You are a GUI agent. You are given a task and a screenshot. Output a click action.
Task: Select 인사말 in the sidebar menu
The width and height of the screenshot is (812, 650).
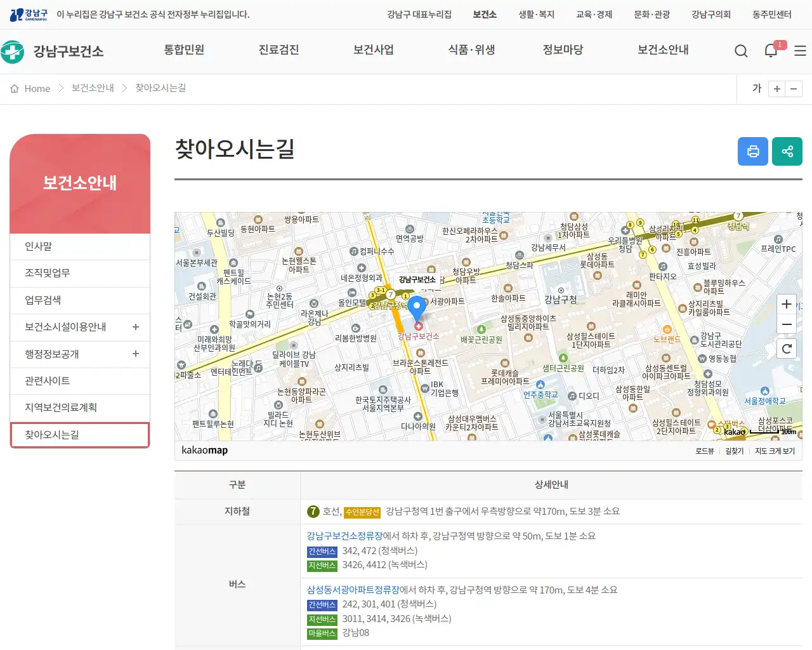click(x=38, y=246)
